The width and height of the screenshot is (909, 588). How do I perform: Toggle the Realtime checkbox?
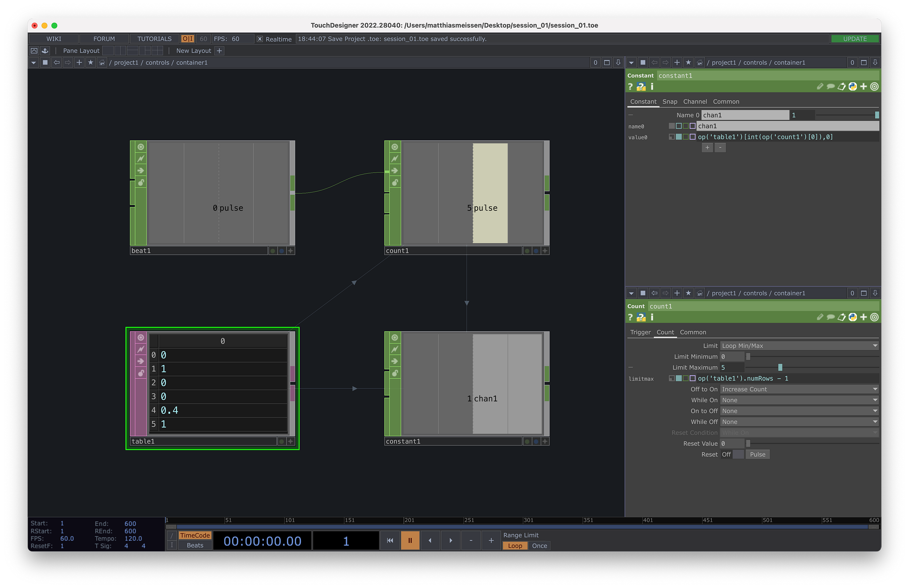260,39
